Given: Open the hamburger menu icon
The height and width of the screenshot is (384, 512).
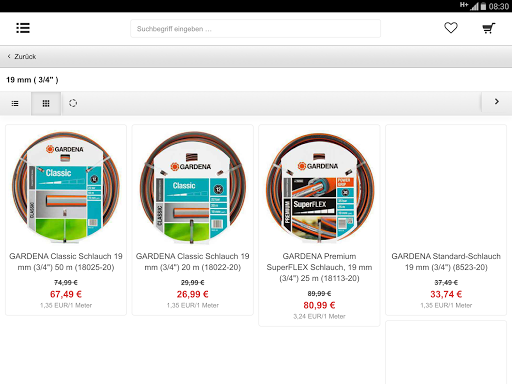Looking at the screenshot, I should 23,28.
